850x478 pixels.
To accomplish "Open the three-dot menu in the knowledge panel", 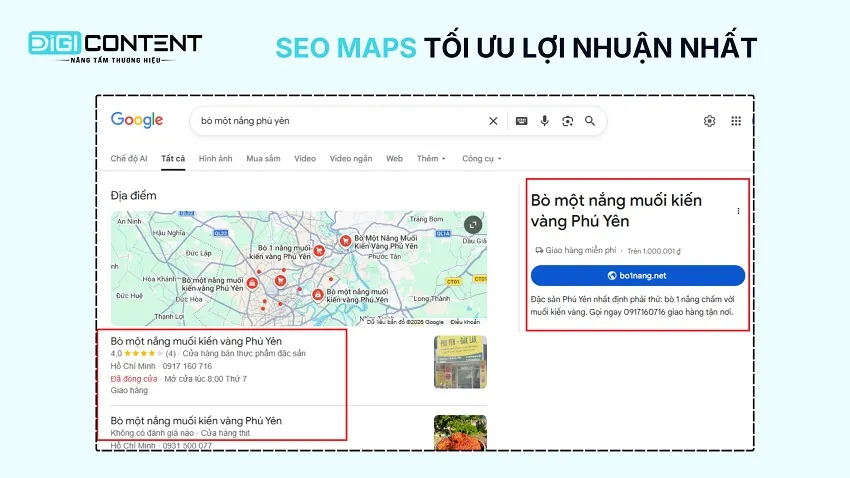I will click(738, 211).
